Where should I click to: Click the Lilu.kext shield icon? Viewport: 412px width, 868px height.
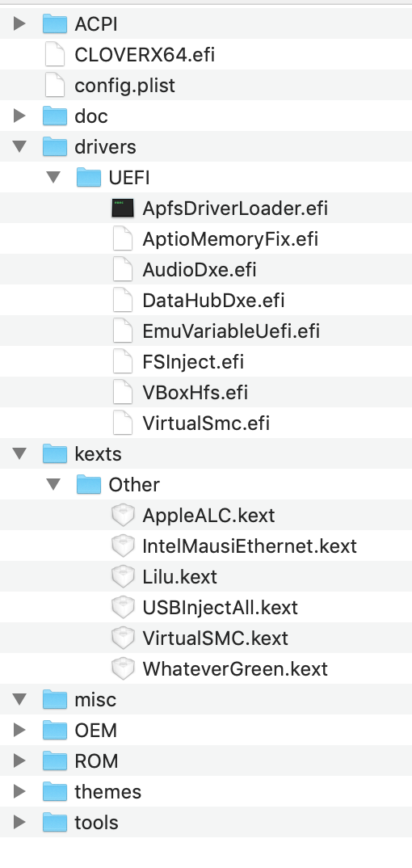(122, 577)
